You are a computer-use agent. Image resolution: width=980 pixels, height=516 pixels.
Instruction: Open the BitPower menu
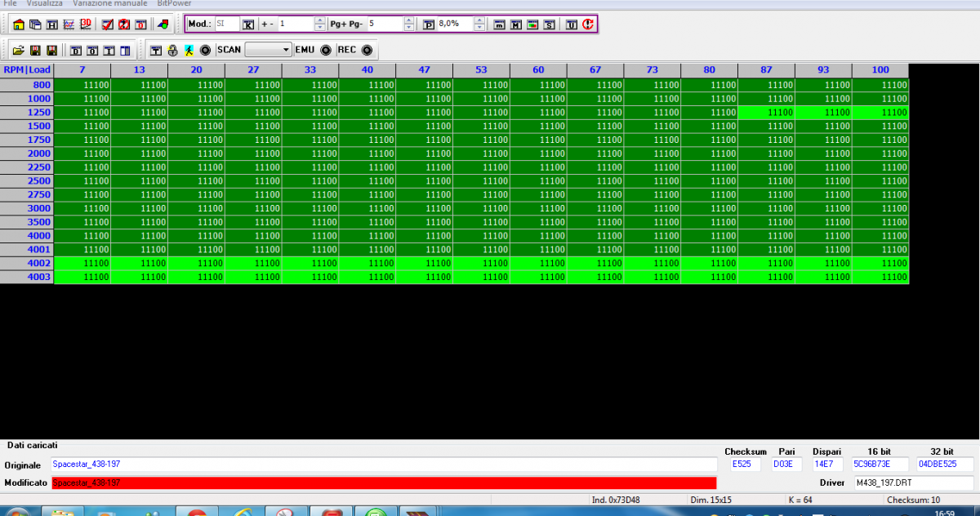click(x=174, y=3)
